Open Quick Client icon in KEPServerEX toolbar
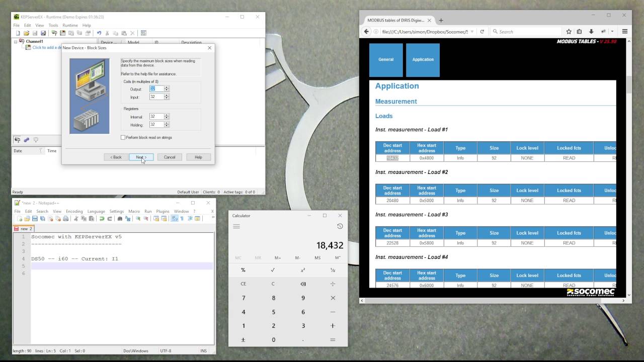Viewport: 644px width, 362px height. click(143, 33)
